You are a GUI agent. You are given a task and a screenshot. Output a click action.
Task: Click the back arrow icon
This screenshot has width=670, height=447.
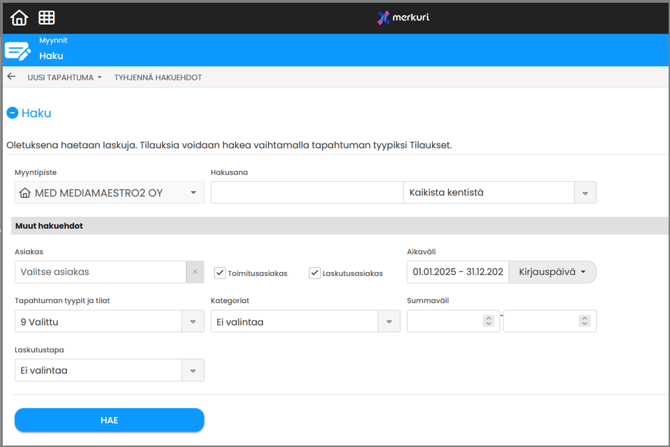pyautogui.click(x=12, y=77)
